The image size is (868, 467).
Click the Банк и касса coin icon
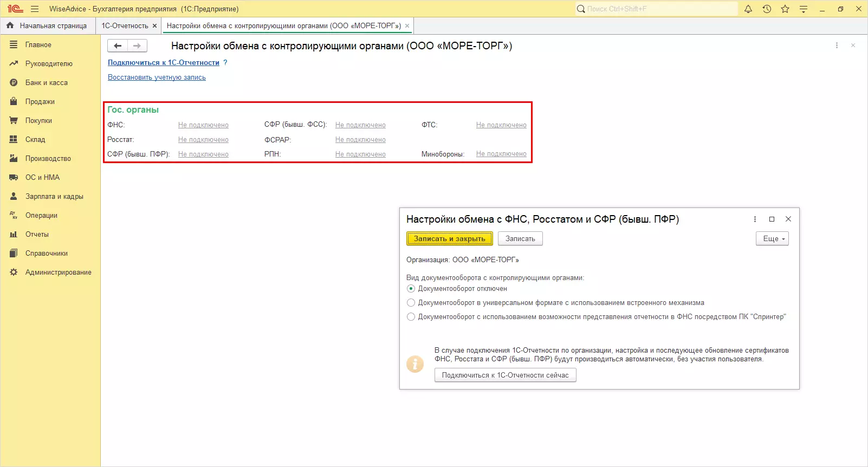[x=14, y=83]
